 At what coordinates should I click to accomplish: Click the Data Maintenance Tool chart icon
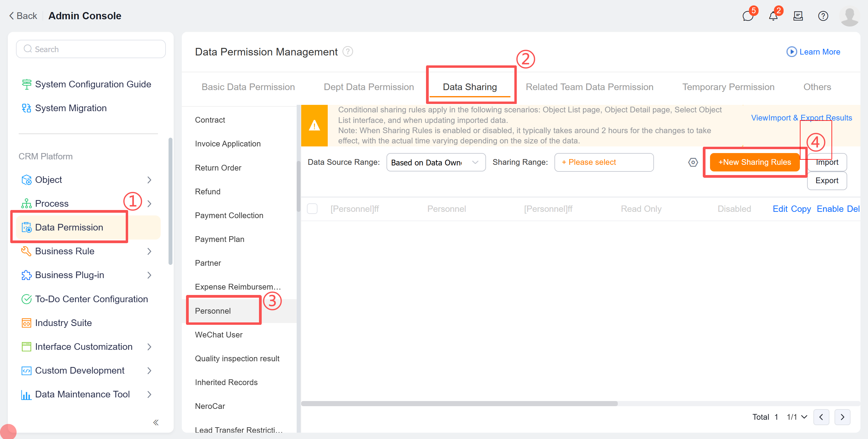(x=26, y=394)
